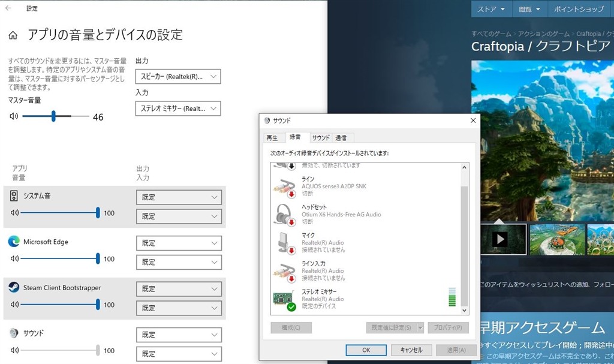Image resolution: width=614 pixels, height=364 pixels.
Task: Mute Steam Client Bootstrapper speaker icon
Action: [x=14, y=305]
